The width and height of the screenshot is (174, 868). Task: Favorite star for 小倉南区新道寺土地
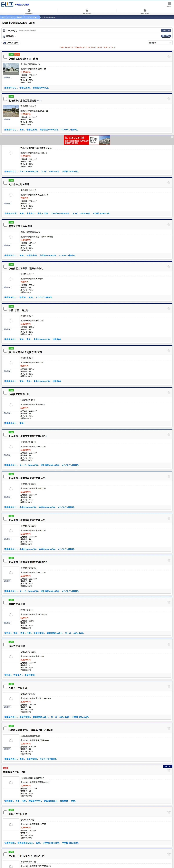pyautogui.click(x=169, y=392)
